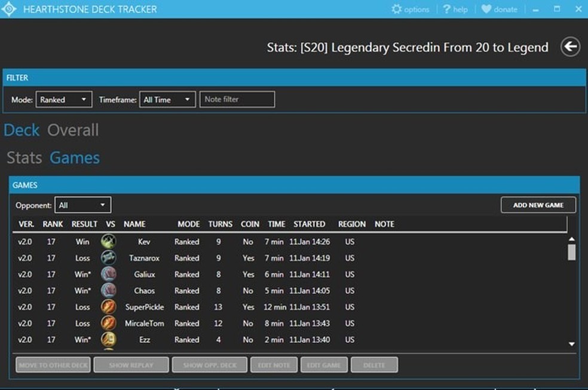Open the Opponent dropdown set to All
The image size is (588, 390).
[83, 205]
